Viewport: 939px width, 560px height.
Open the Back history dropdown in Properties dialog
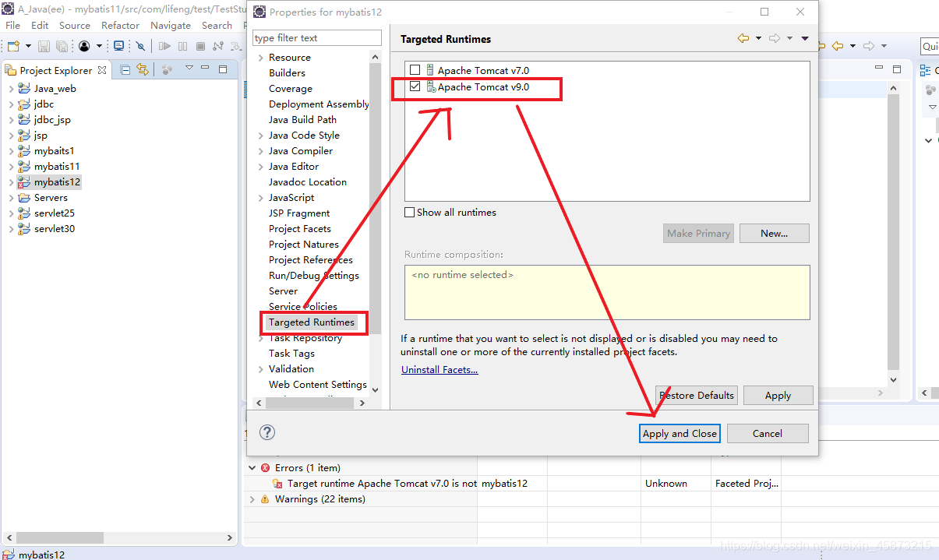point(758,39)
